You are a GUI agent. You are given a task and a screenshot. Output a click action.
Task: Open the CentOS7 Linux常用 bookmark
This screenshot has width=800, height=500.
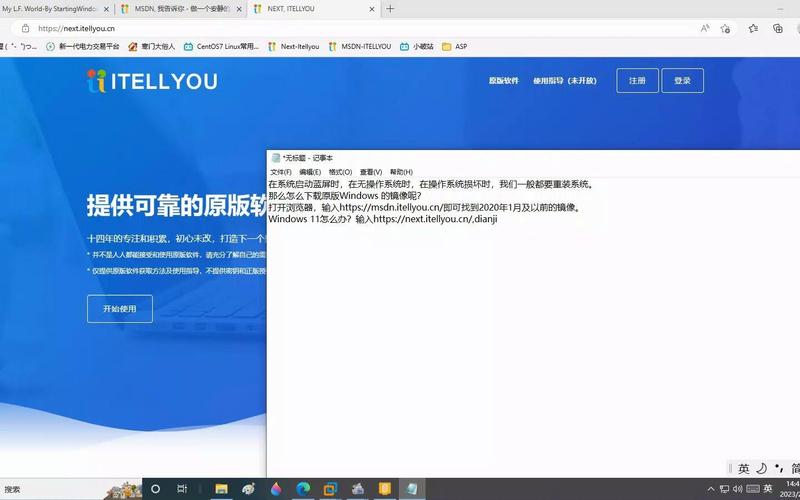point(221,46)
